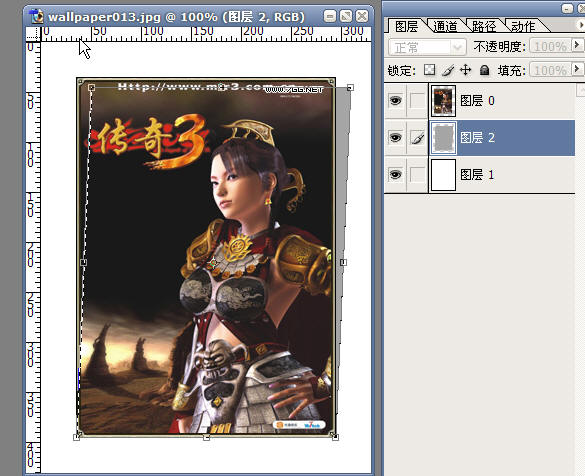Click the ruler origin corner box
Image resolution: width=585 pixels, height=476 pixels.
(33, 34)
